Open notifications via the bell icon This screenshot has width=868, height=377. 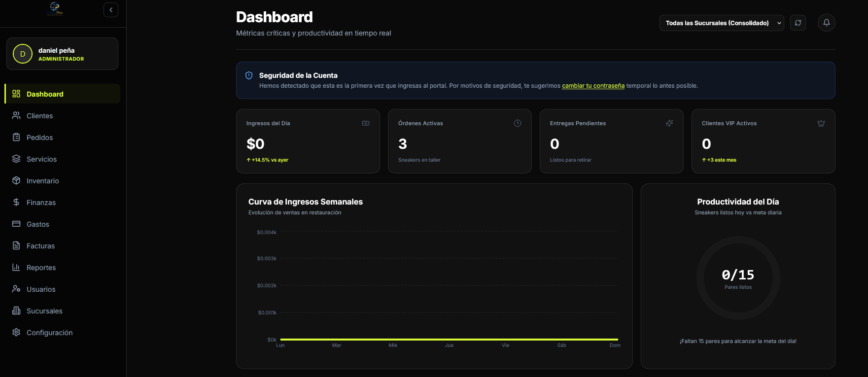pyautogui.click(x=827, y=23)
